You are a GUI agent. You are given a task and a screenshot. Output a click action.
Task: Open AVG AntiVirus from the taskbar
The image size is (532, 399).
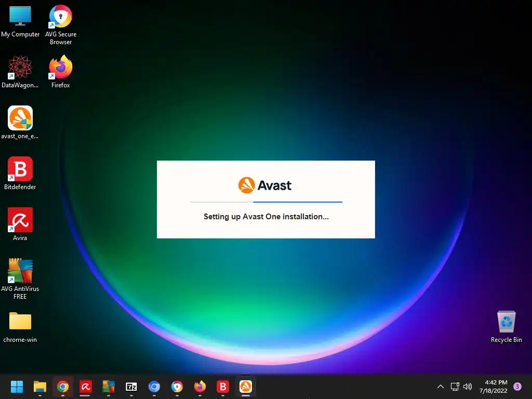pyautogui.click(x=109, y=387)
